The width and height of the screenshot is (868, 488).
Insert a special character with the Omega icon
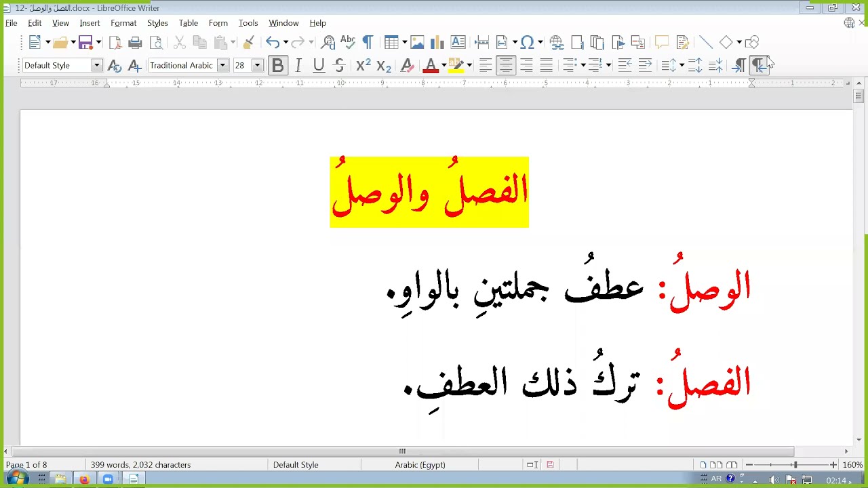click(x=528, y=43)
